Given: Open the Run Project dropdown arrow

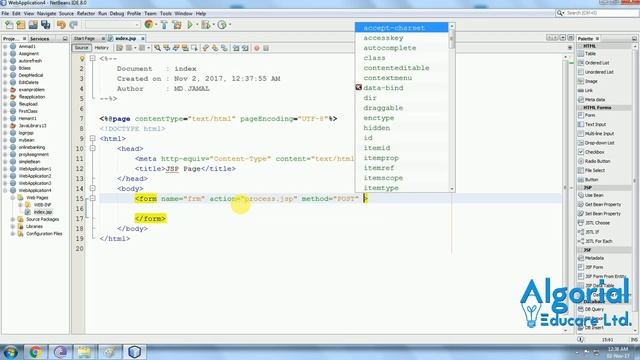Looking at the screenshot, I should click(197, 25).
